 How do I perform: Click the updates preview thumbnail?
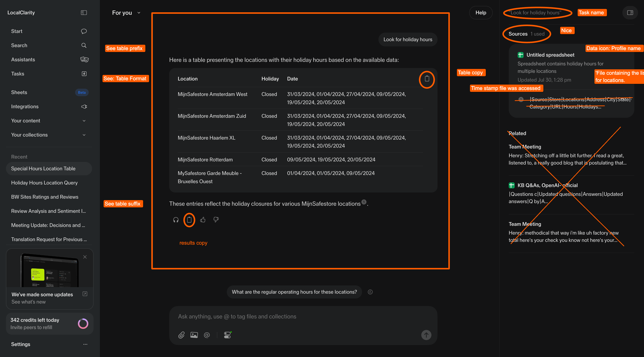(50, 270)
